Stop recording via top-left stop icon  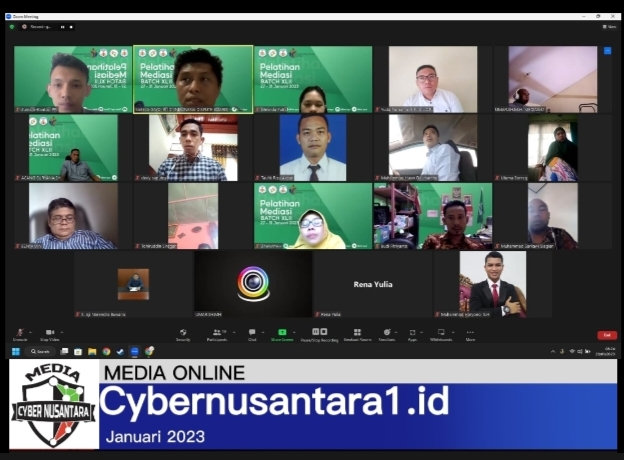click(x=71, y=27)
